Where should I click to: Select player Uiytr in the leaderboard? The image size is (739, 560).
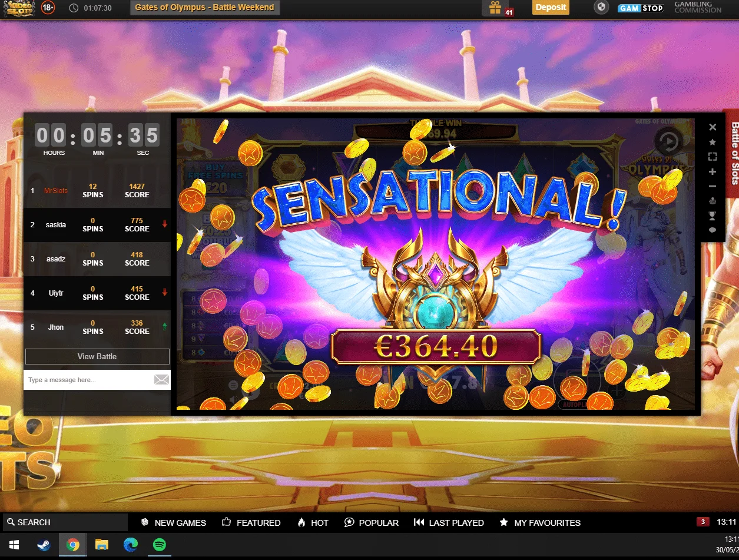tap(56, 293)
